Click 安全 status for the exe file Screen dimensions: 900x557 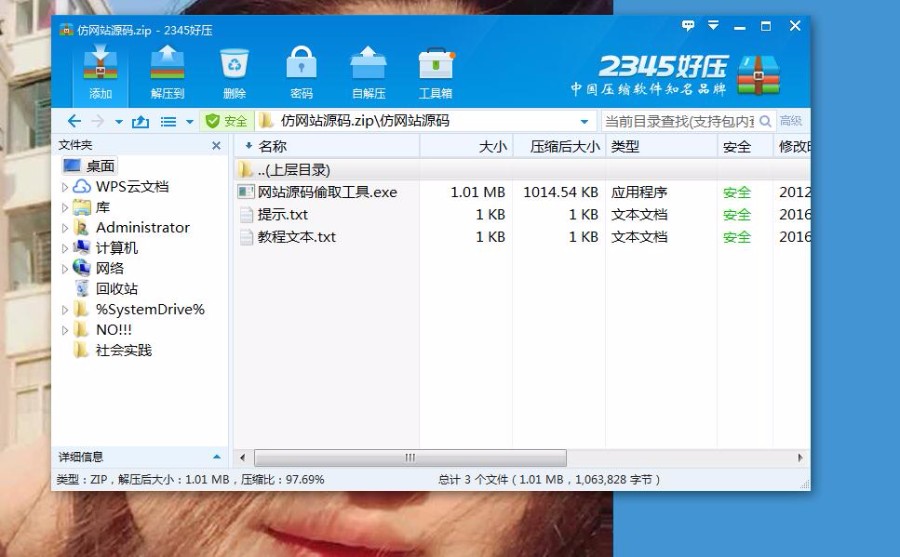click(x=737, y=192)
